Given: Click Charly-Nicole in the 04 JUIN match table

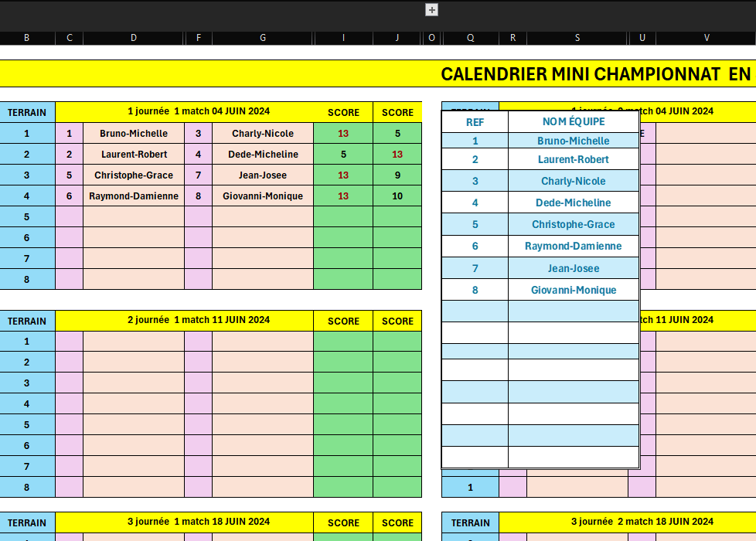Looking at the screenshot, I should [263, 134].
